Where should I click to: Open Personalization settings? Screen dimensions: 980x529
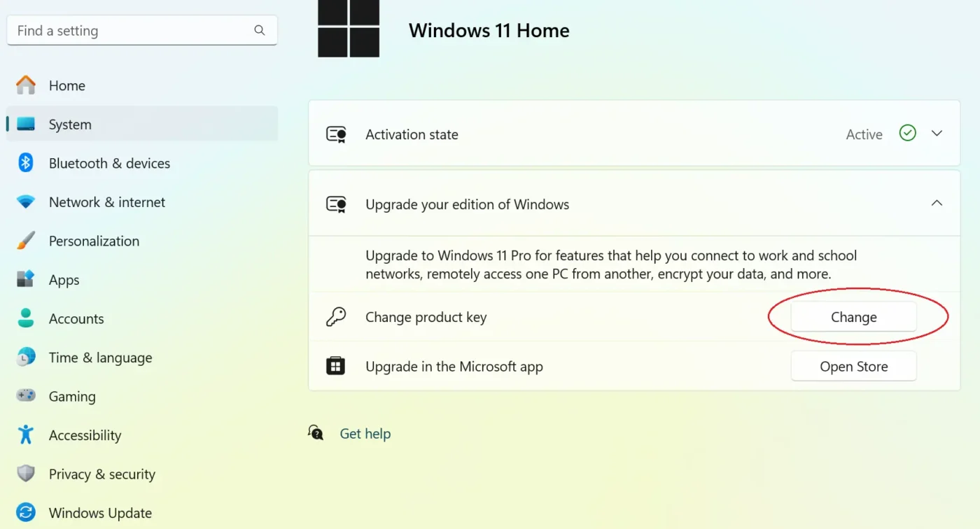point(142,241)
